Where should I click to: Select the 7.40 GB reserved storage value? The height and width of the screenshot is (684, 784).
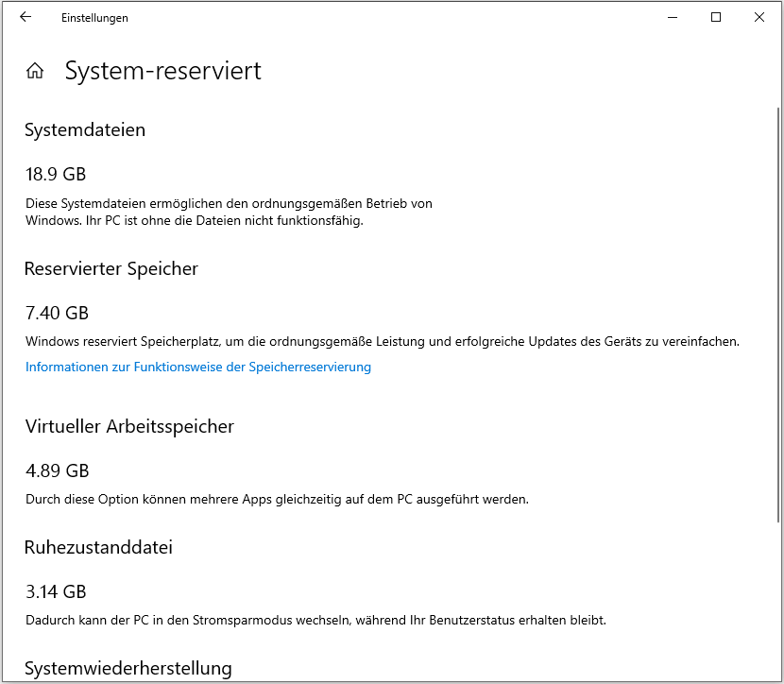(x=57, y=313)
